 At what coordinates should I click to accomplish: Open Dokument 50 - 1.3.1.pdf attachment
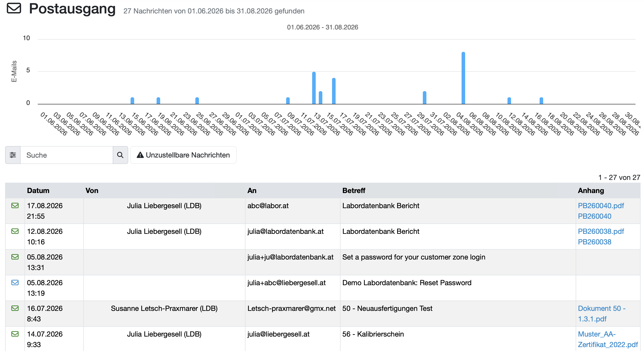coord(601,314)
